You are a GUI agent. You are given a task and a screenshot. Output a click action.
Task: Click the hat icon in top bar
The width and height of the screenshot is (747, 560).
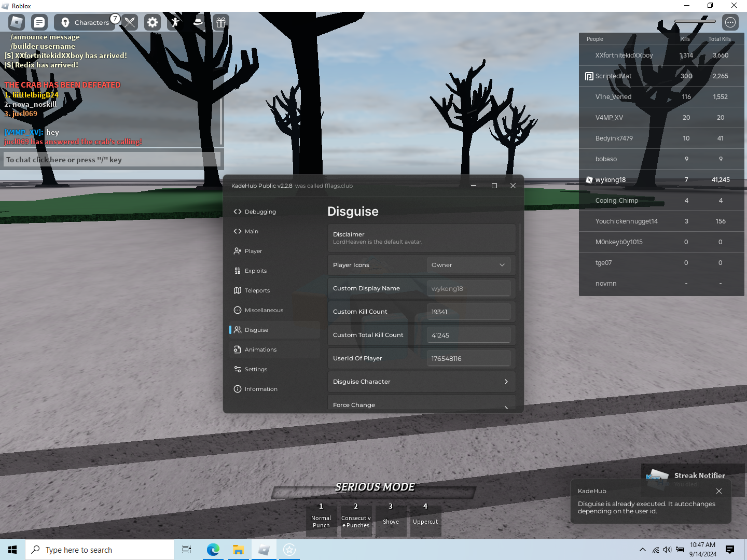198,22
